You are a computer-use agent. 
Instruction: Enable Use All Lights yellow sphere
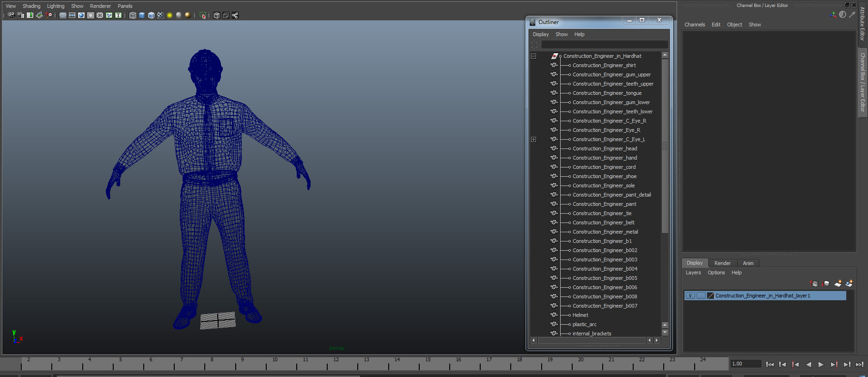(170, 15)
